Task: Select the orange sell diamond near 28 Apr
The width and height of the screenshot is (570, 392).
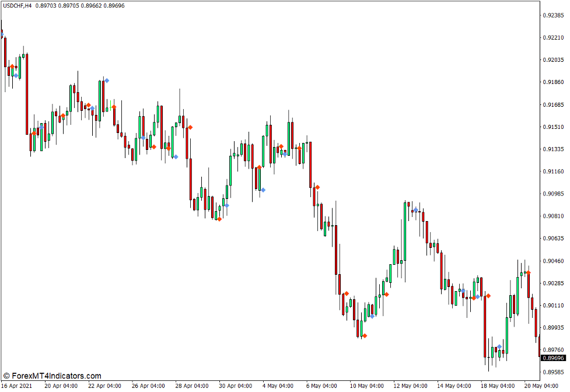Action: point(190,127)
